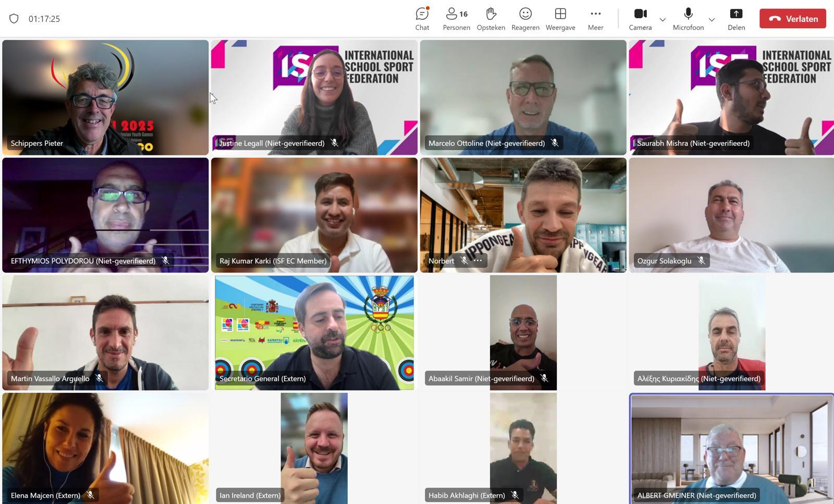Click the meeting timer 01:17:25
834x504 pixels.
[44, 19]
